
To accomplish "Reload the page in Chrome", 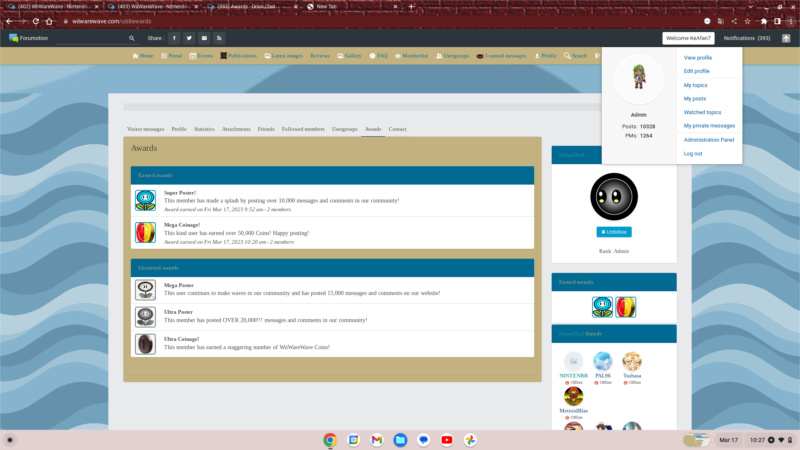I will (x=35, y=21).
